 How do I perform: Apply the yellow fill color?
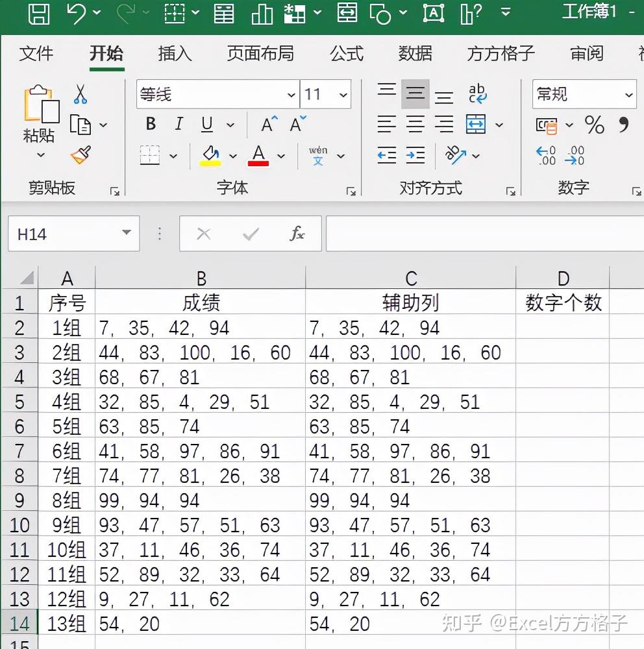click(x=210, y=156)
